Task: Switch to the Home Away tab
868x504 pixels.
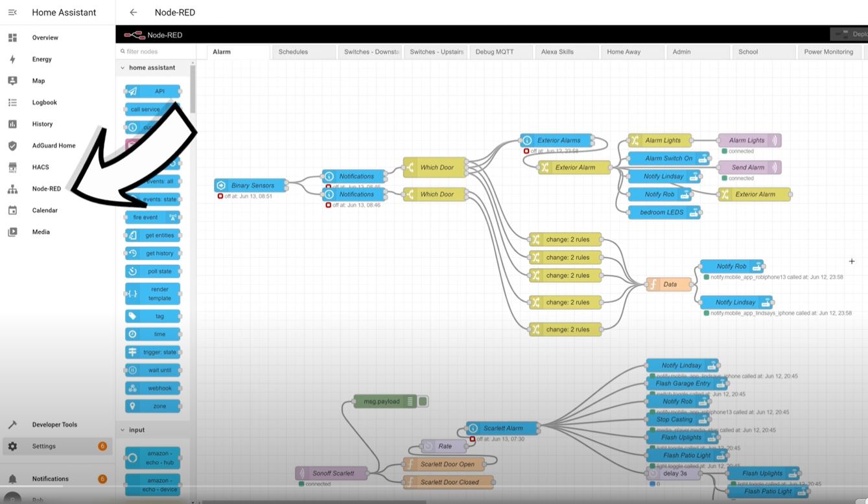Action: point(633,52)
